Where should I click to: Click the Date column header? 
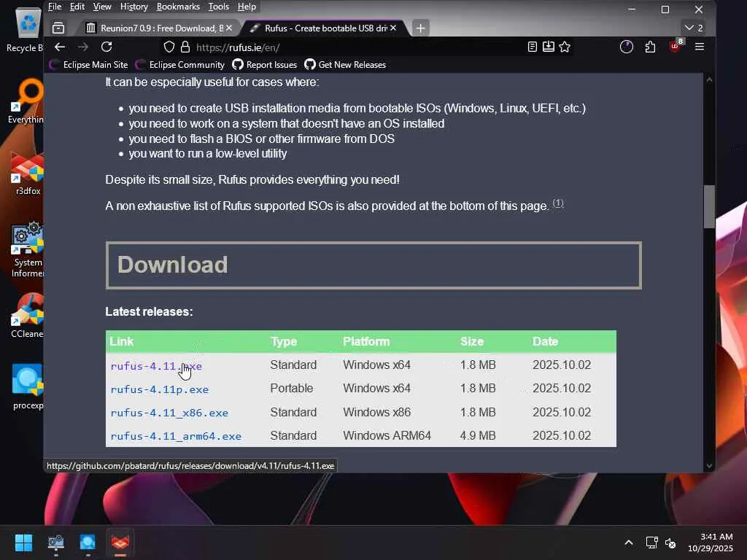click(545, 341)
